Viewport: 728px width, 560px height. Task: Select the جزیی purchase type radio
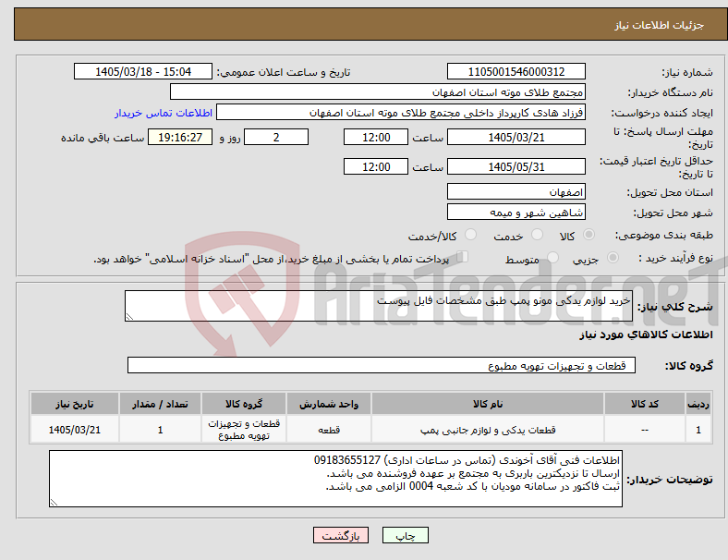(613, 258)
